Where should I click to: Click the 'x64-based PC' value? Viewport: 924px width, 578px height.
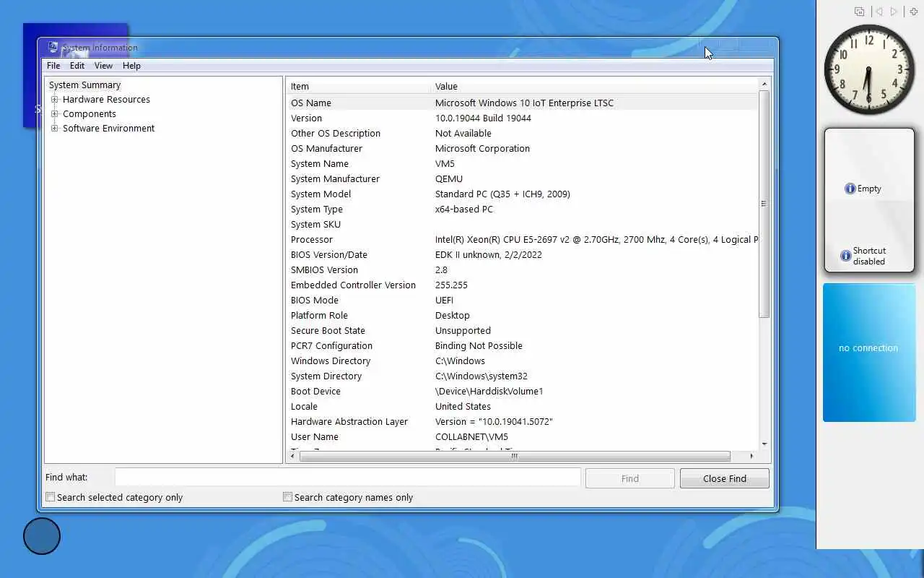[464, 210]
